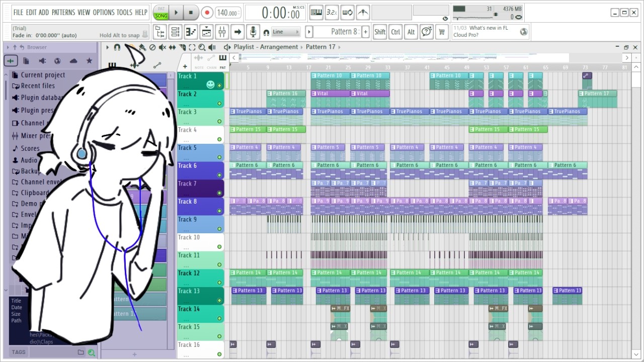
Task: Mute Track 1 with its green dot
Action: pyautogui.click(x=219, y=85)
